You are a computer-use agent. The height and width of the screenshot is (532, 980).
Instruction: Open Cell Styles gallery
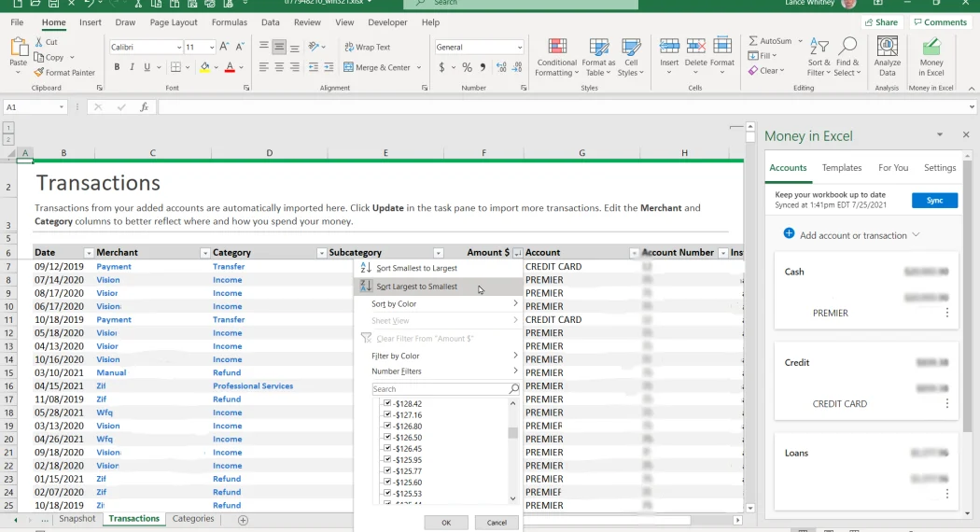(631, 58)
